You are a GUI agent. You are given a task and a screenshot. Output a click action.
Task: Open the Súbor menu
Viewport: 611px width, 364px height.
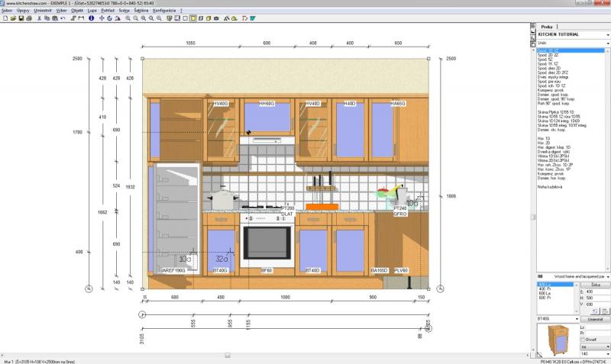pyautogui.click(x=7, y=11)
